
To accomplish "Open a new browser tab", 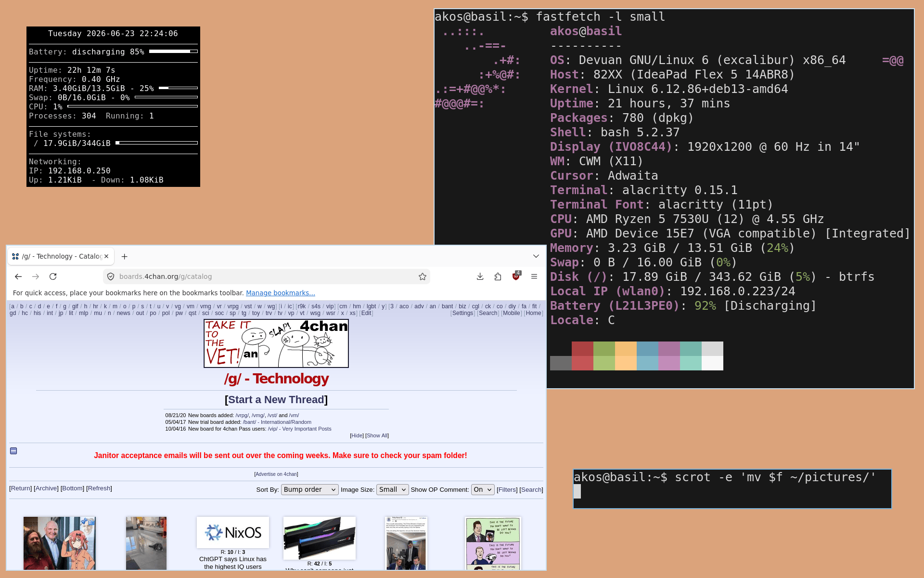I will point(125,257).
